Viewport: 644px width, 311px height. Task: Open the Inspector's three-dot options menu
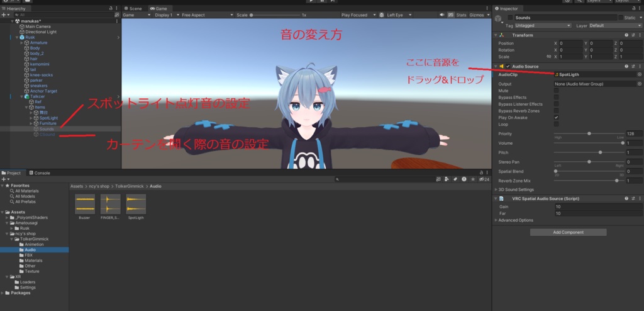(x=640, y=8)
